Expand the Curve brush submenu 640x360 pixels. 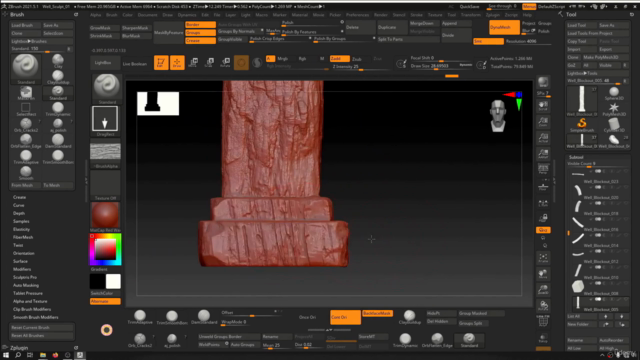[19, 205]
